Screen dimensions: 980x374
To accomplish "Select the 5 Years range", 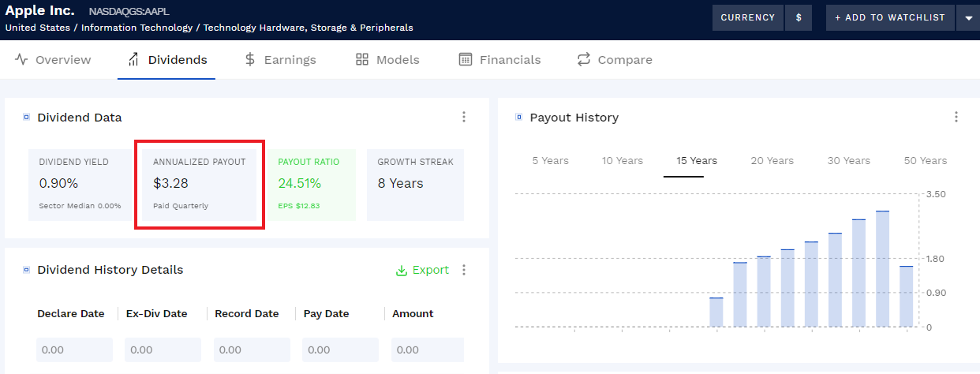I will (x=550, y=160).
